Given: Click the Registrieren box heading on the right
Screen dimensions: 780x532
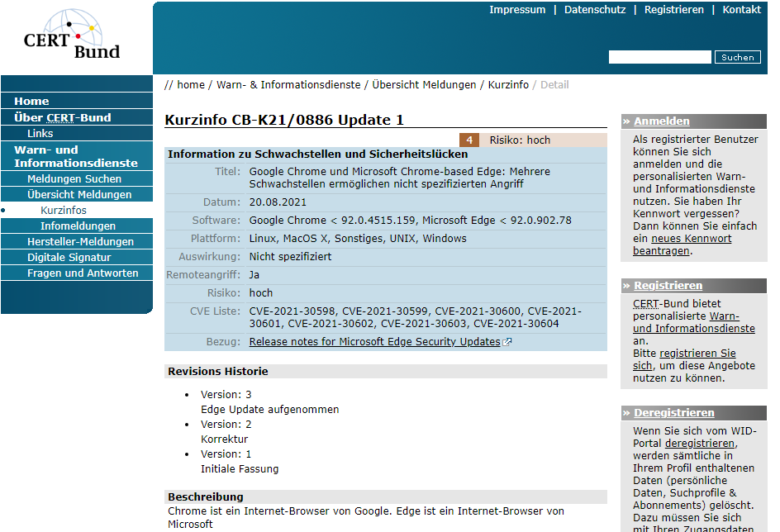Looking at the screenshot, I should [x=668, y=286].
